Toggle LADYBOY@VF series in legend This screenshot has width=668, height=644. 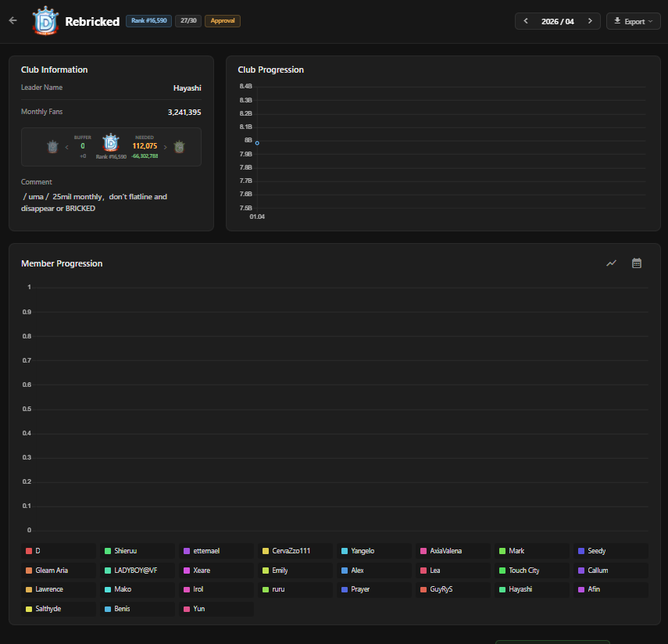[x=138, y=571]
